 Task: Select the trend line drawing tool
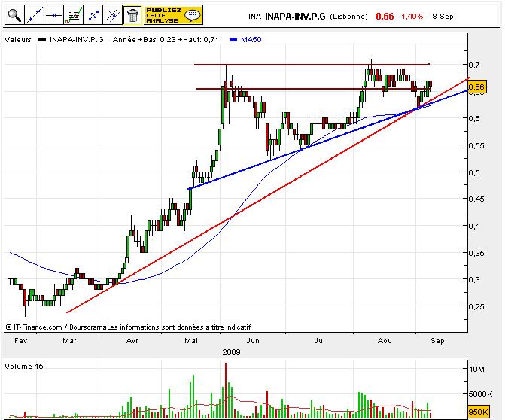pyautogui.click(x=35, y=15)
